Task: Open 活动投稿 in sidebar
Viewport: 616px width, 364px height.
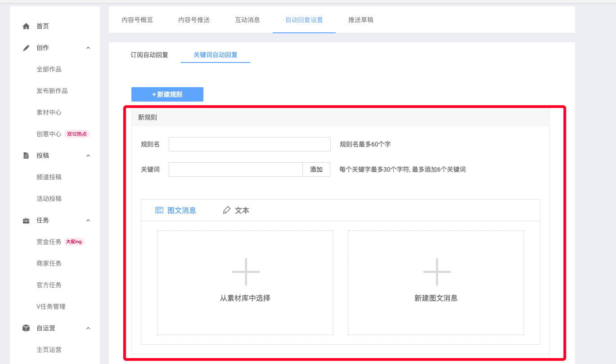Action: [x=49, y=199]
